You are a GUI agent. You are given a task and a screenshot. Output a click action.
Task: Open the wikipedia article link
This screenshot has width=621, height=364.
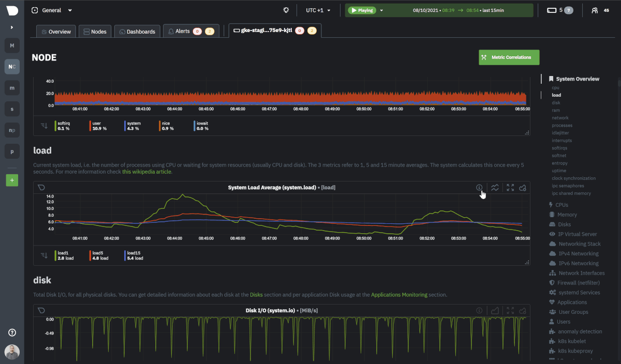tap(146, 172)
